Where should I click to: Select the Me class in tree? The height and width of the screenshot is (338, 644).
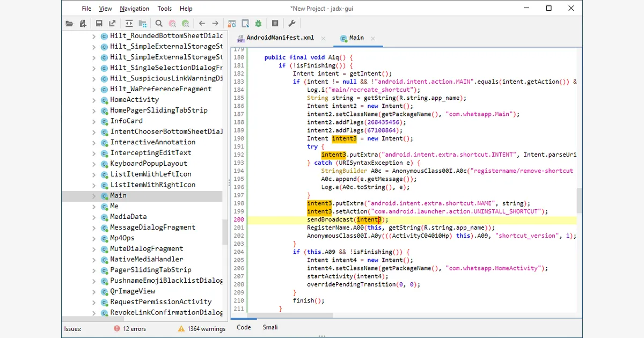tap(114, 206)
